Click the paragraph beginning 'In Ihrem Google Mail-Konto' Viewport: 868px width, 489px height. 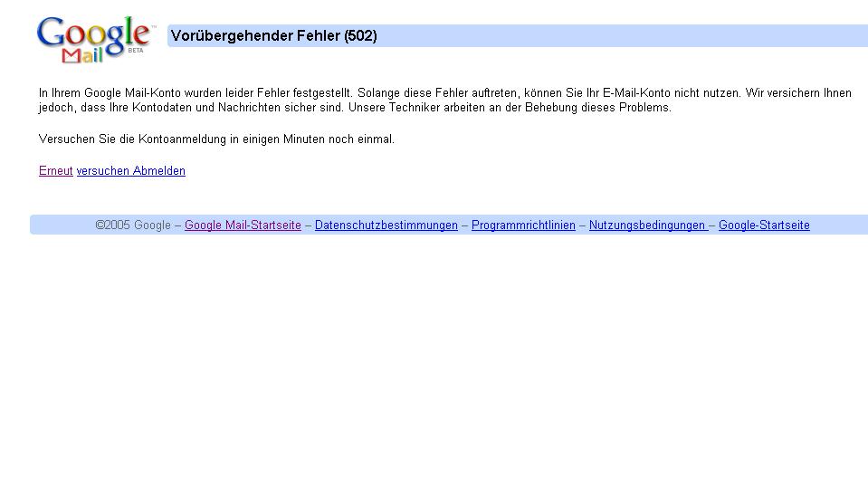point(445,101)
